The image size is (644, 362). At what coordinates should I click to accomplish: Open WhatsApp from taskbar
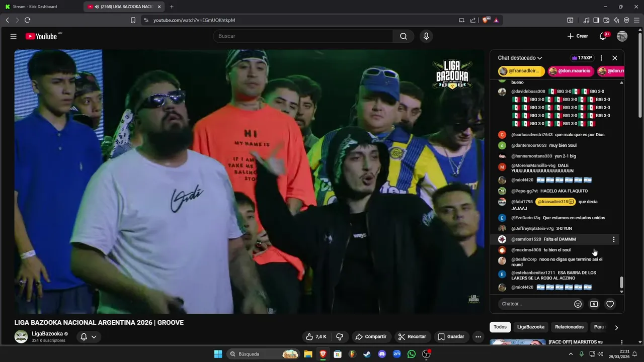pyautogui.click(x=412, y=354)
